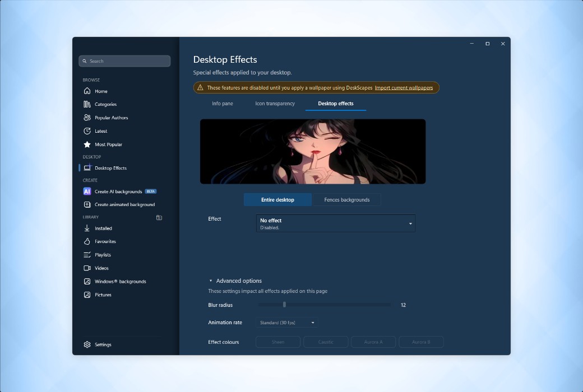This screenshot has height=392, width=583.
Task: Click the Aurora B colour button
Action: coord(421,342)
